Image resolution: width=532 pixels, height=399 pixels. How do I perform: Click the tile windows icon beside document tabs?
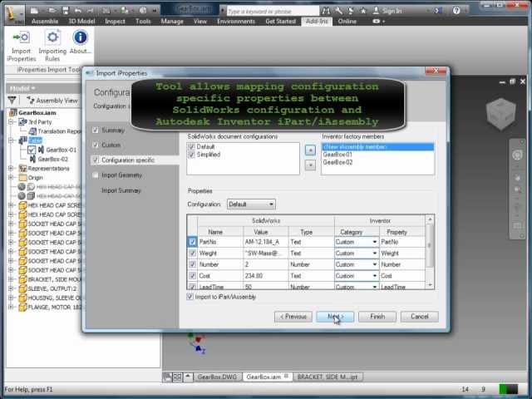(177, 377)
